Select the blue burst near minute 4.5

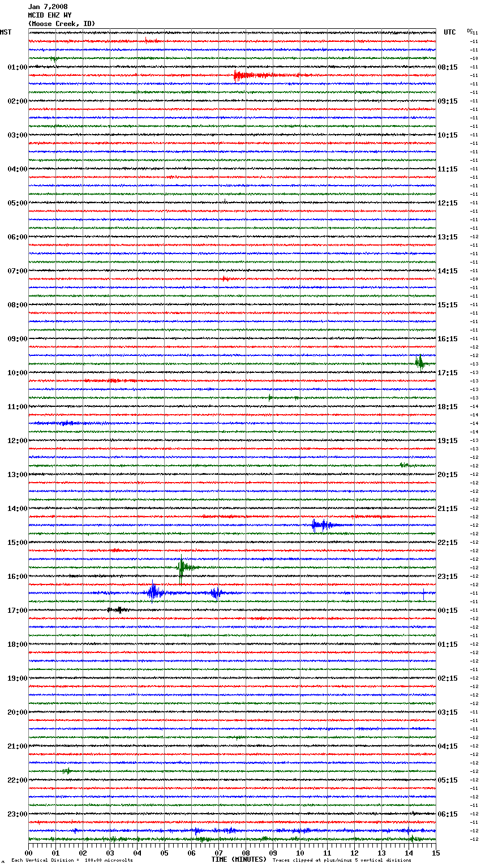pos(154,592)
